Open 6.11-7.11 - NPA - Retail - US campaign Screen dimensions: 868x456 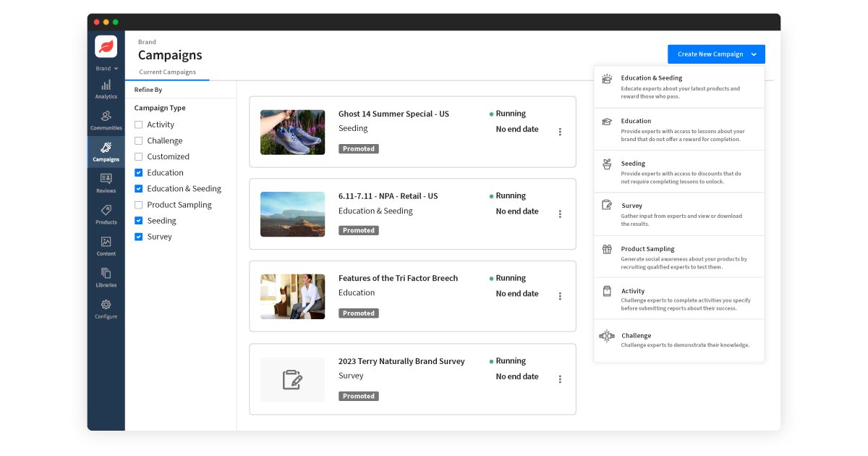coord(388,196)
